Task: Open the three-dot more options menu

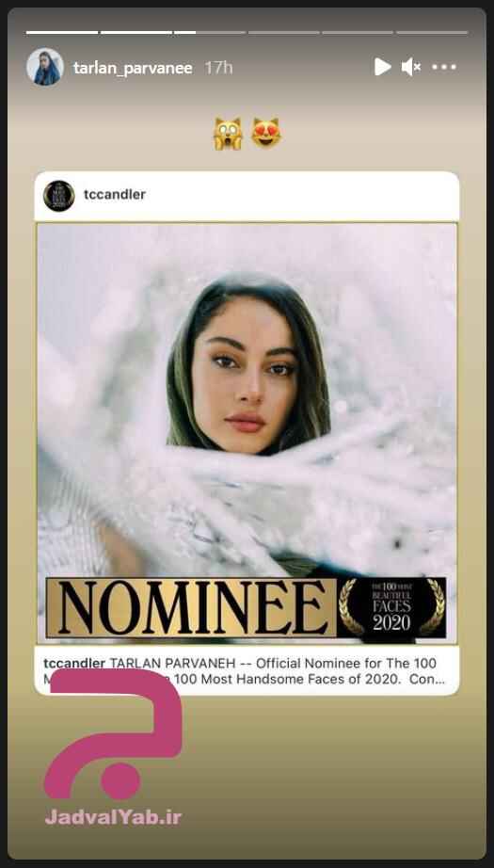Action: (x=444, y=67)
